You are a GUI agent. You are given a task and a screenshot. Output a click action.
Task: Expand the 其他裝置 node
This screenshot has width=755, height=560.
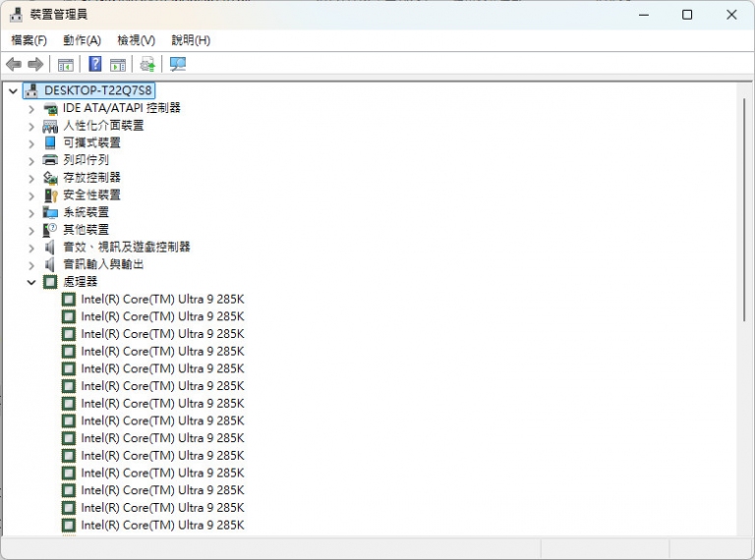coord(31,231)
